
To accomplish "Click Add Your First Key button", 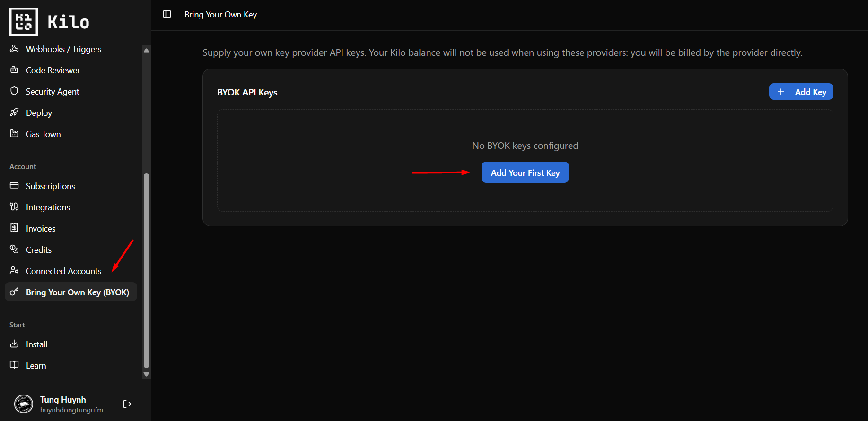I will point(525,172).
